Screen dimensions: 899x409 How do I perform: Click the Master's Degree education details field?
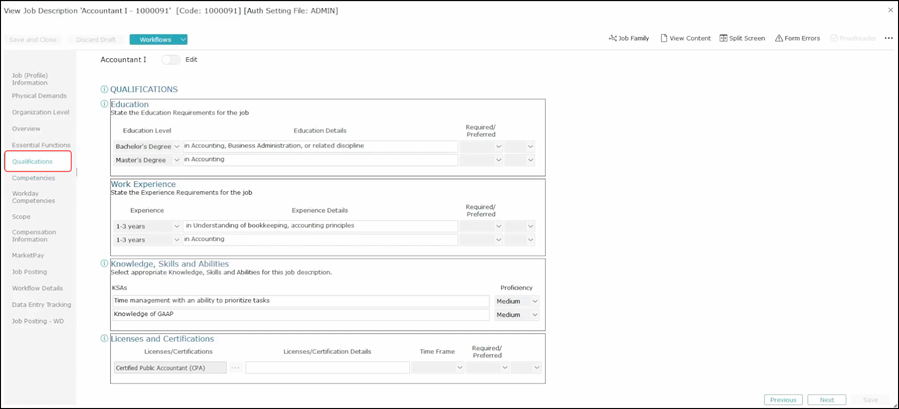click(319, 160)
